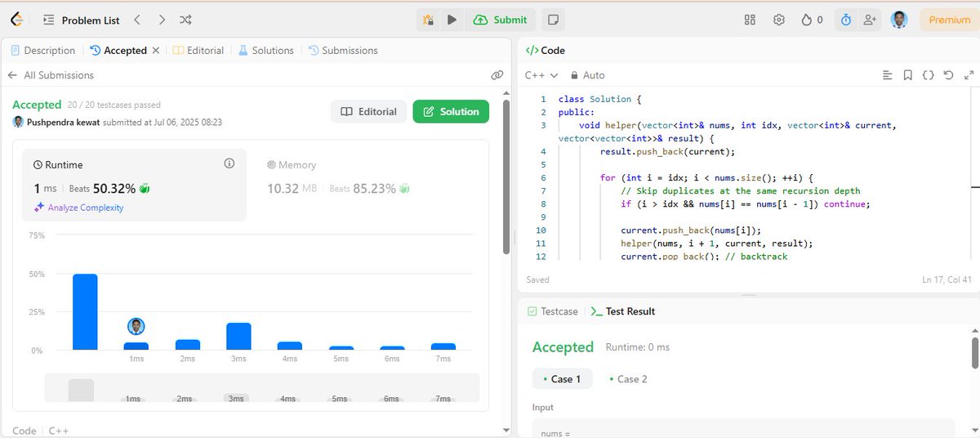Click the Runtime info icon
The width and height of the screenshot is (980, 438).
pos(229,163)
